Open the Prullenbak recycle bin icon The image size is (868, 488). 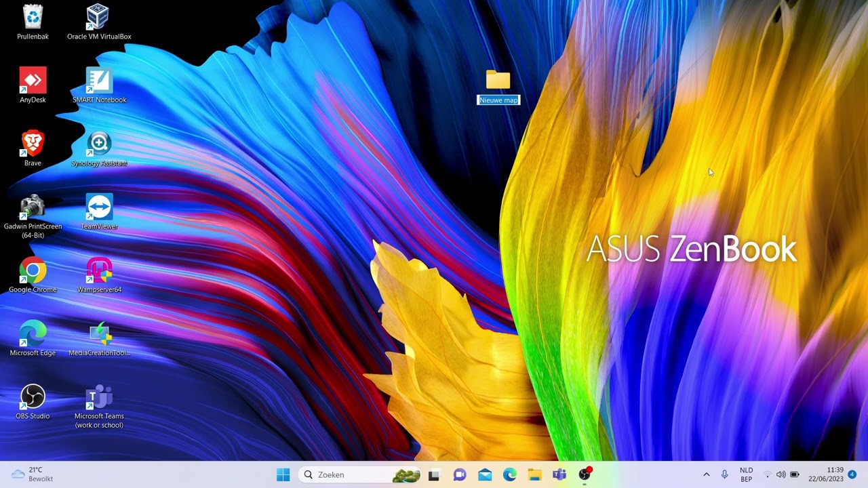[x=33, y=22]
